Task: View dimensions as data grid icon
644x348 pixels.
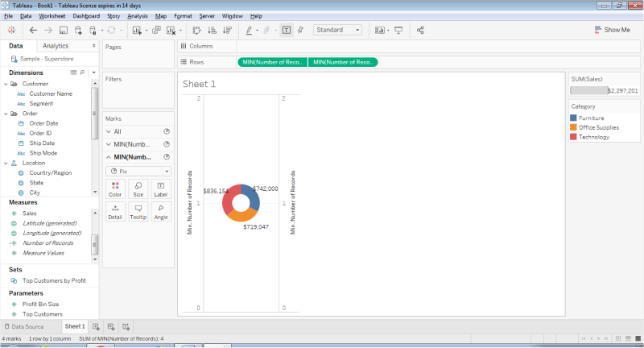Action: coord(73,72)
